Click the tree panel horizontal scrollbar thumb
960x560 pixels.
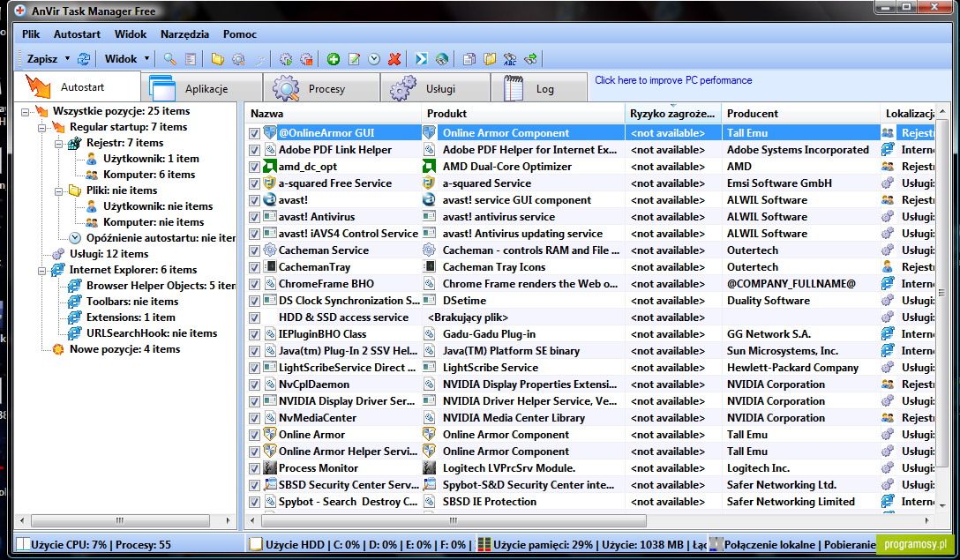pos(120,521)
